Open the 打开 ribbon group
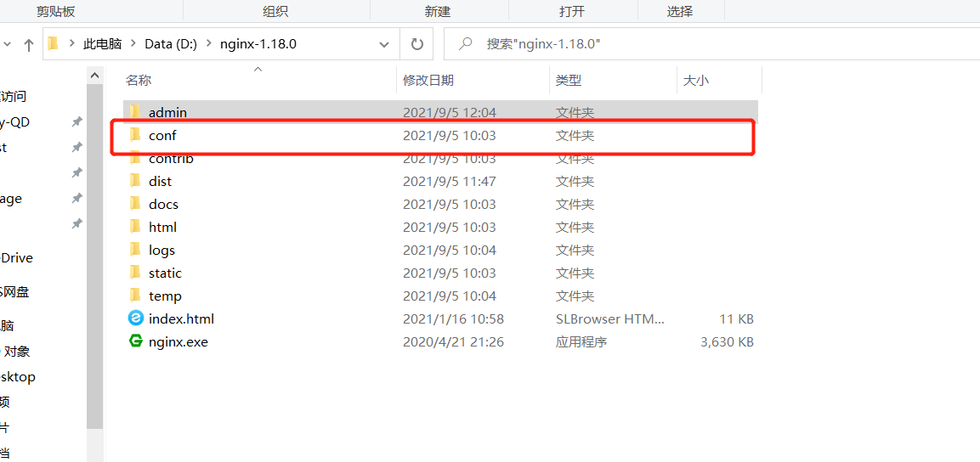 click(x=572, y=11)
